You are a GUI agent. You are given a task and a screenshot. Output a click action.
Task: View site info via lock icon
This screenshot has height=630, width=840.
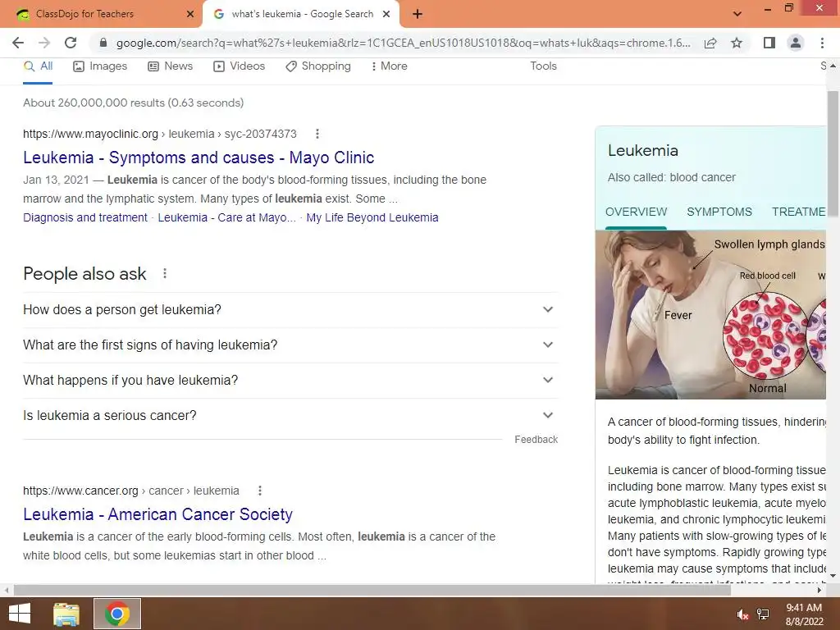point(103,43)
